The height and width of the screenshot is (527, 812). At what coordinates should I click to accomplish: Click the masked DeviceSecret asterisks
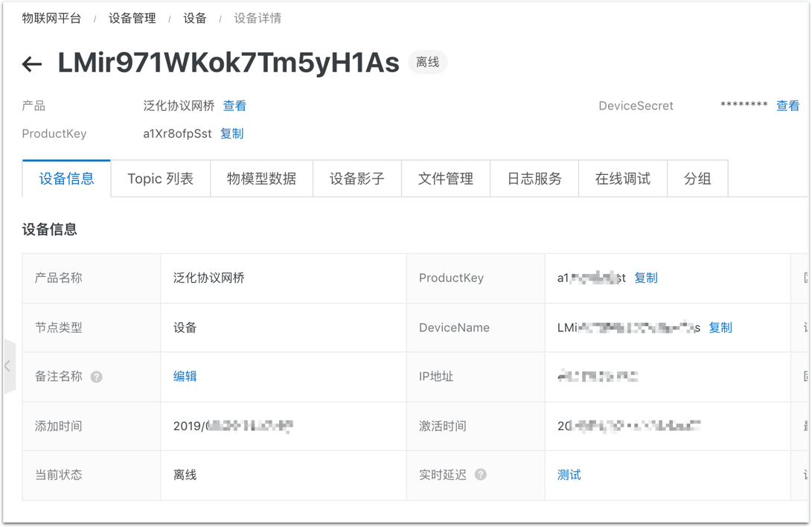744,105
